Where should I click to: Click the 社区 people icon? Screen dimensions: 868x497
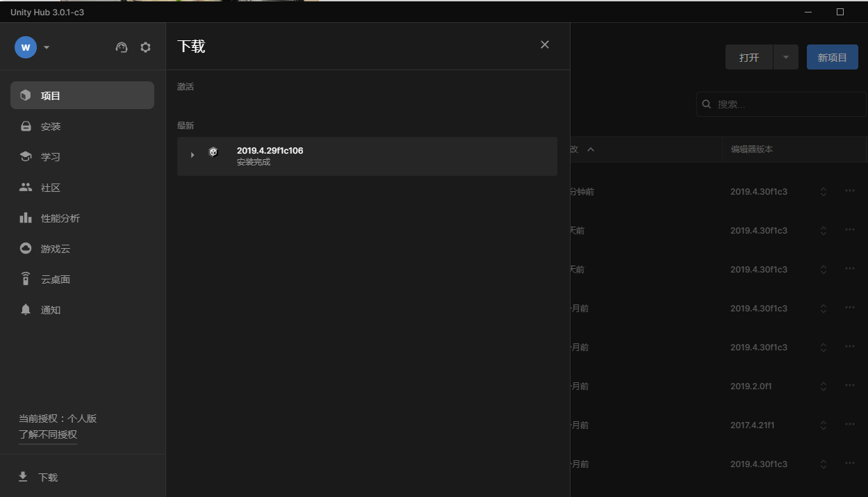tap(26, 187)
